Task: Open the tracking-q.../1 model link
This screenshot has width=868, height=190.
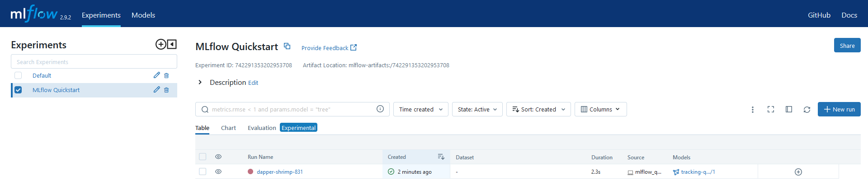Action: pos(698,172)
